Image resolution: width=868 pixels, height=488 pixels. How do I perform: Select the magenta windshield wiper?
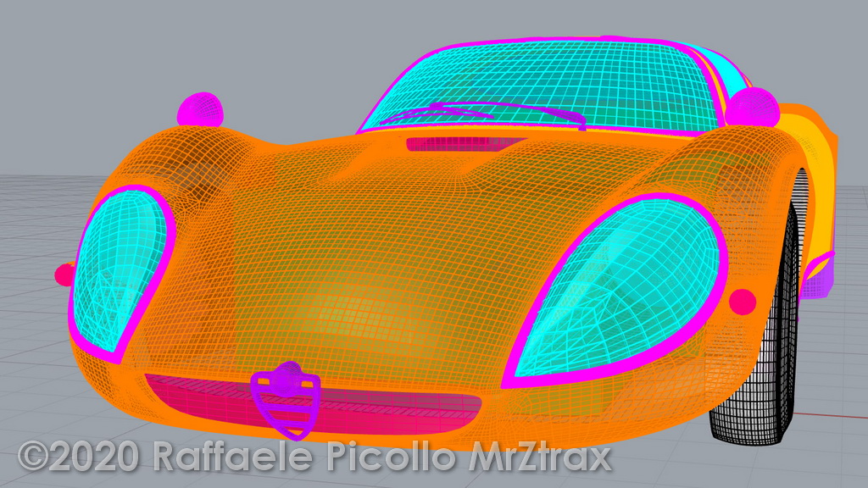point(482,114)
